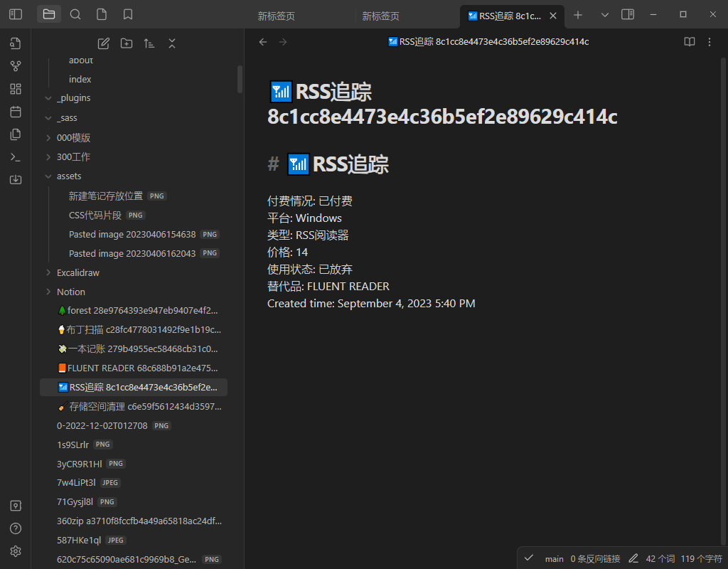Image resolution: width=728 pixels, height=569 pixels.
Task: Create a new folder in file explorer
Action: point(127,43)
